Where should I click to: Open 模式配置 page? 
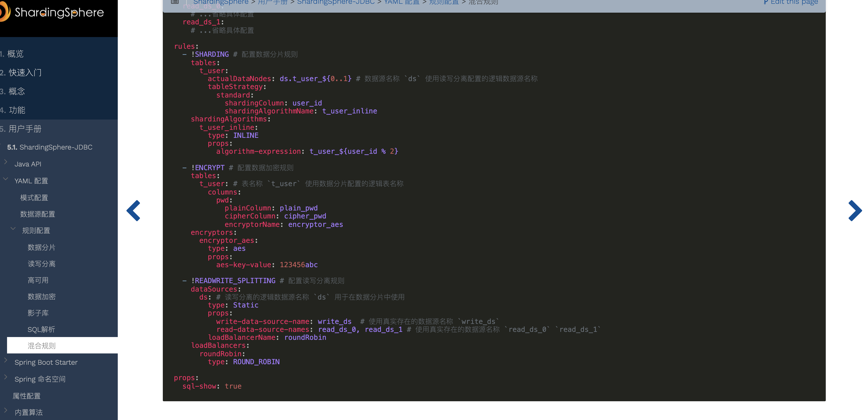[x=34, y=198]
